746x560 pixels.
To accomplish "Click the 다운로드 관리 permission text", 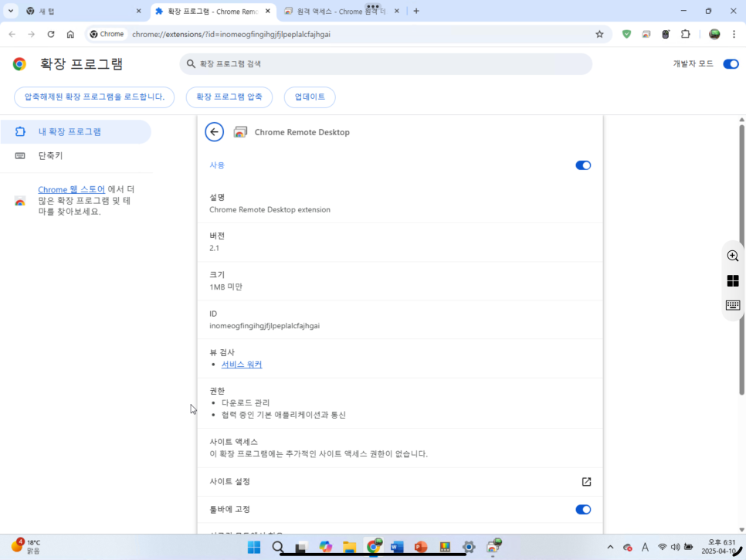I will coord(246,402).
